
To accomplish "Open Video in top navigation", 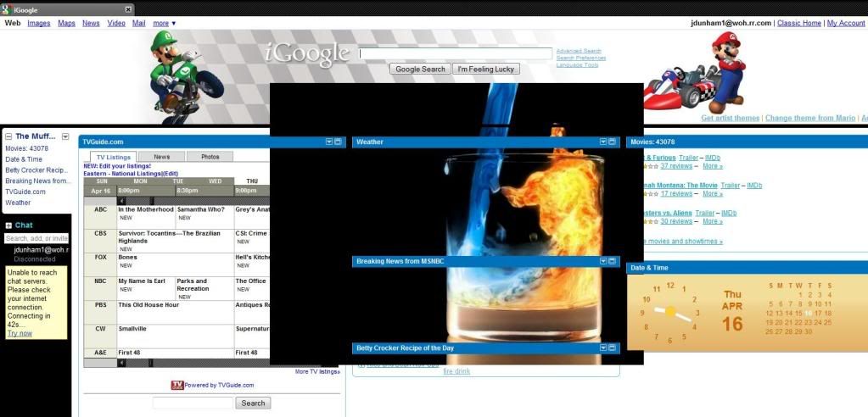I will [116, 23].
